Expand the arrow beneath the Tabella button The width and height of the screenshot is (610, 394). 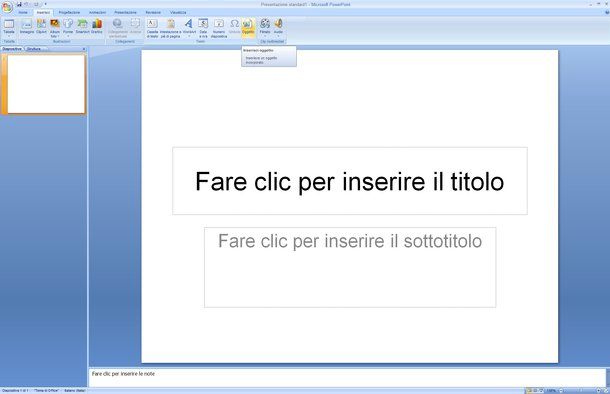click(9, 36)
